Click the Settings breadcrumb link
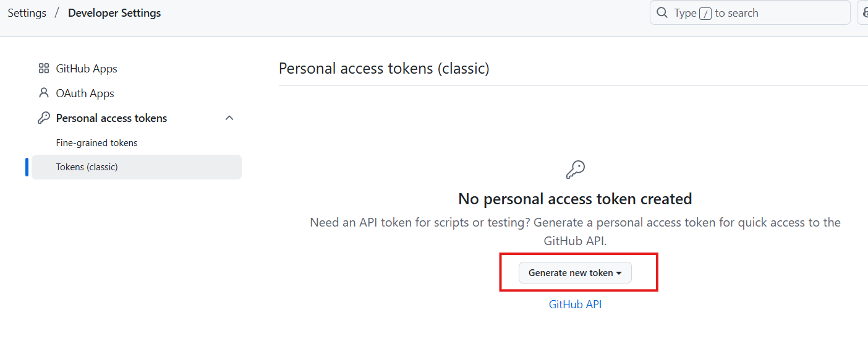Viewport: 868px width, 346px height. (27, 13)
